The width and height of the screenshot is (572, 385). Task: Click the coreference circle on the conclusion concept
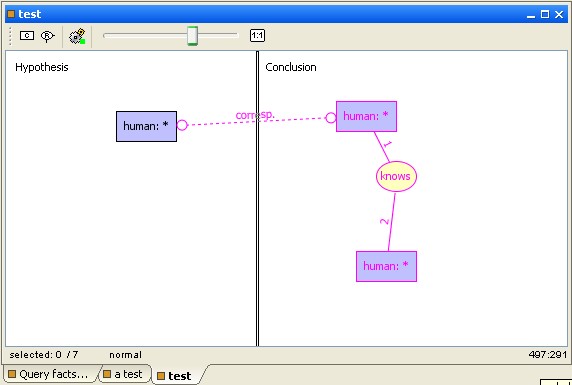[331, 118]
